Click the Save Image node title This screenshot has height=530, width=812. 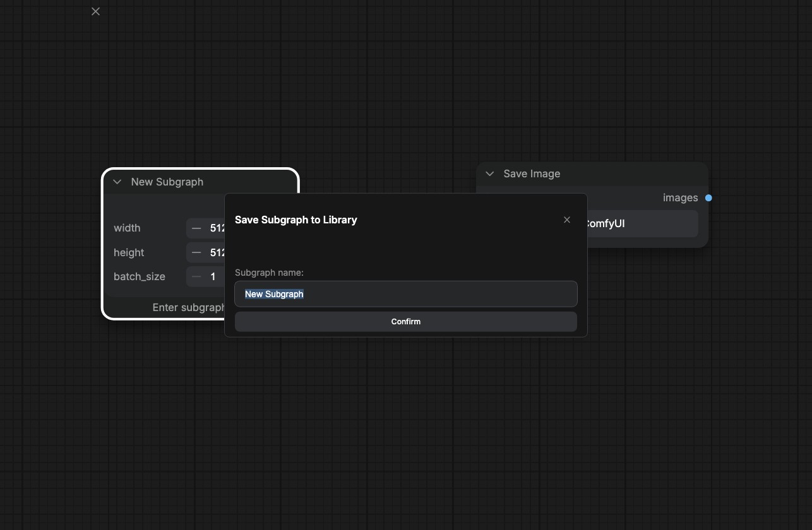pyautogui.click(x=532, y=174)
